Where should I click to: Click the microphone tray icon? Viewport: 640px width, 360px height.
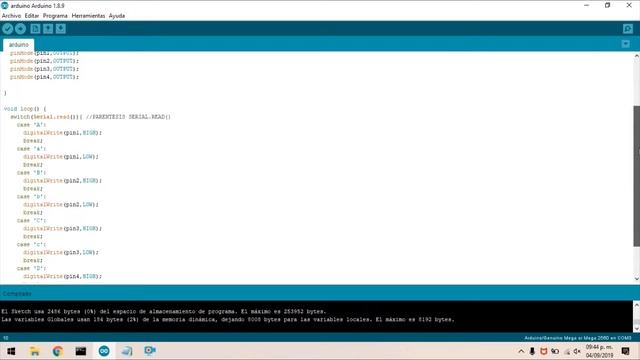[x=532, y=351]
